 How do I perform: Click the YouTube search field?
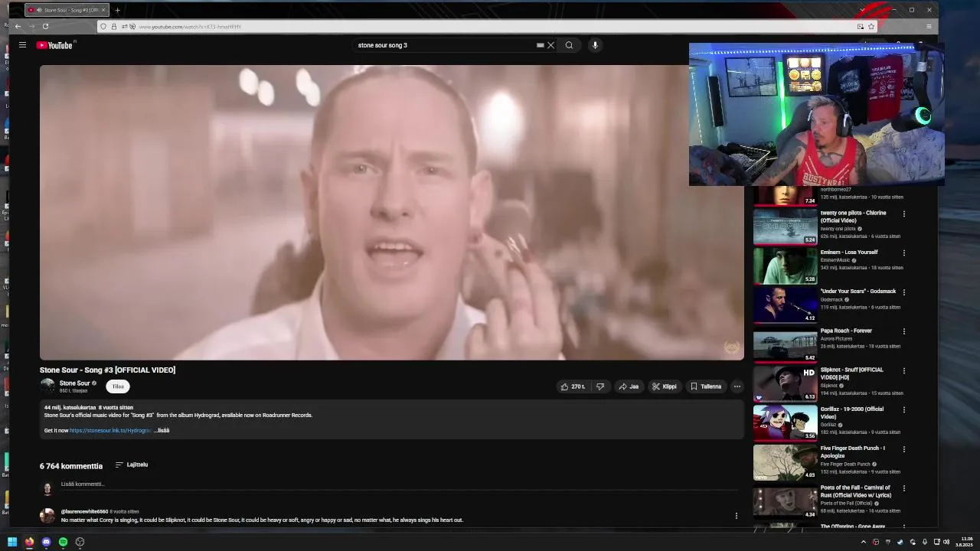point(444,45)
